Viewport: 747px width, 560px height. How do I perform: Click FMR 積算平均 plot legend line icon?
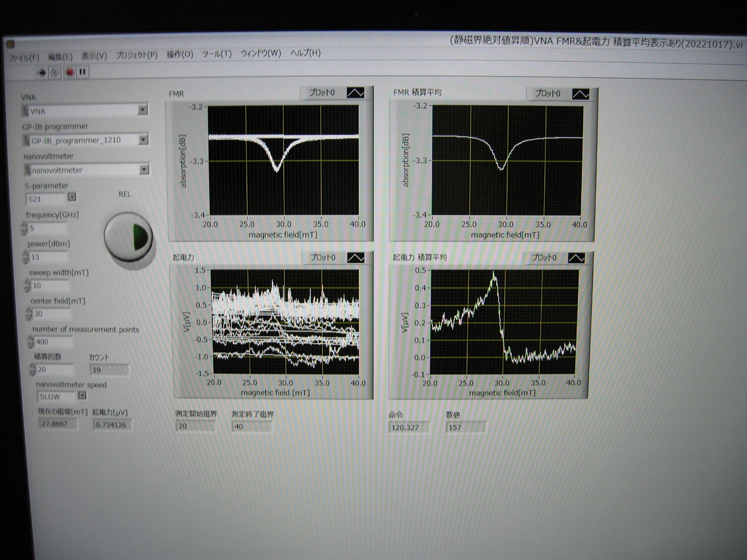coord(581,94)
